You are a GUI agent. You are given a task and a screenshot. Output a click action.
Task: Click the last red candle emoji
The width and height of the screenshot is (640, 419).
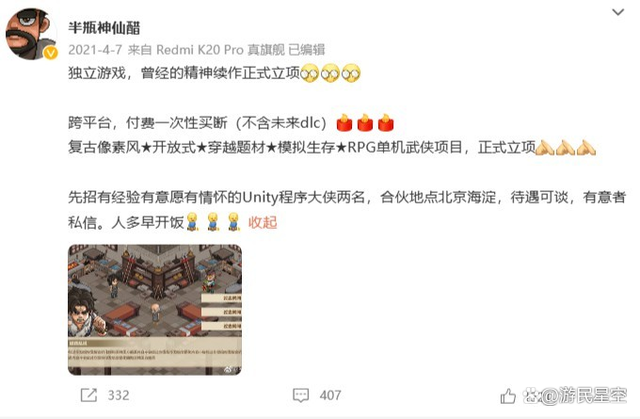(x=386, y=122)
